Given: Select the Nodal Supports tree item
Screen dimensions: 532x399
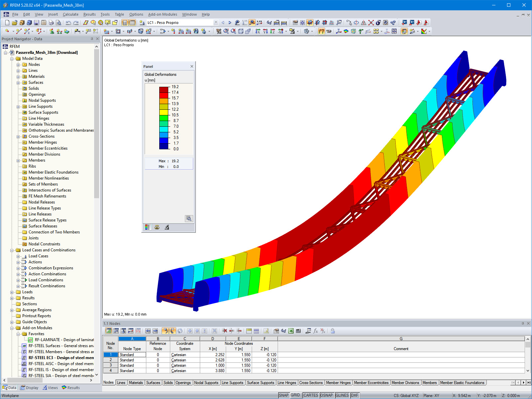Looking at the screenshot, I should tap(42, 100).
